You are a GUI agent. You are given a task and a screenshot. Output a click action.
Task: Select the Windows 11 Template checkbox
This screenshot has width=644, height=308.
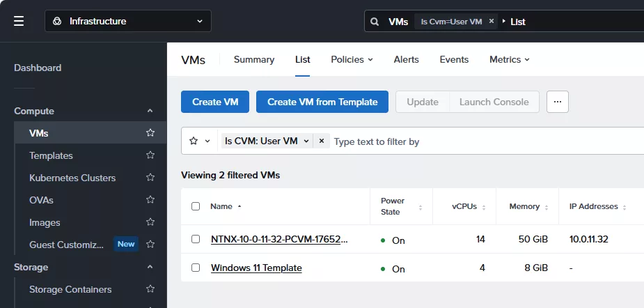tap(196, 268)
